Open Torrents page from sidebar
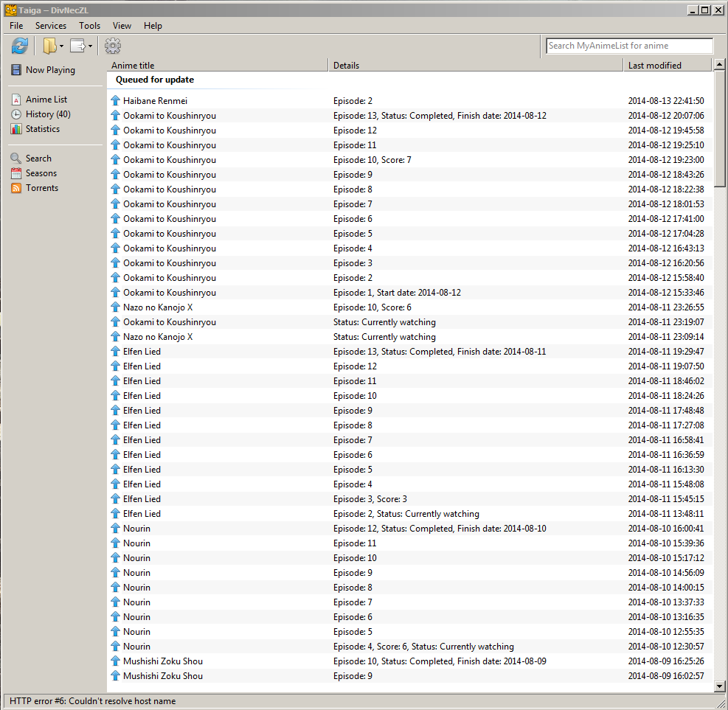 pyautogui.click(x=42, y=188)
